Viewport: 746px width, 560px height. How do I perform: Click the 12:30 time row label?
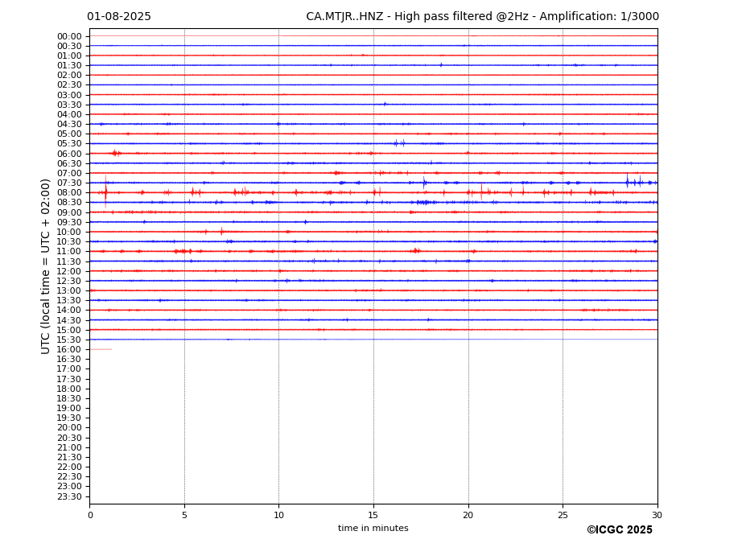click(69, 281)
